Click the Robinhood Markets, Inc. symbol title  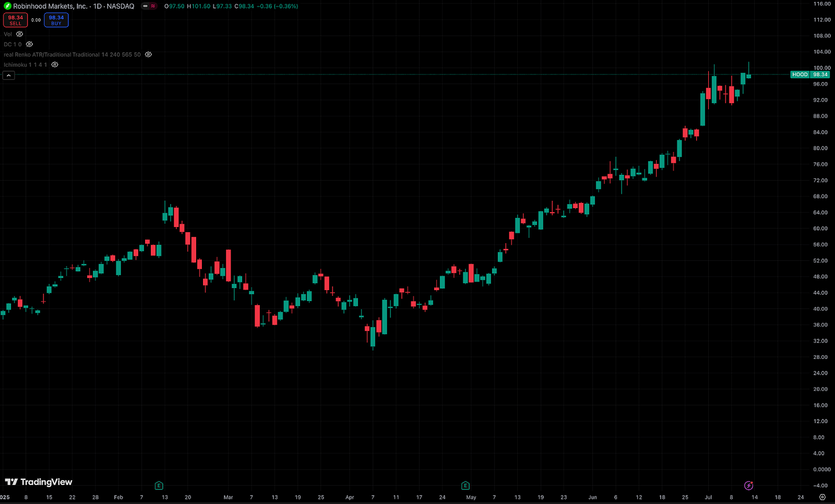point(50,6)
